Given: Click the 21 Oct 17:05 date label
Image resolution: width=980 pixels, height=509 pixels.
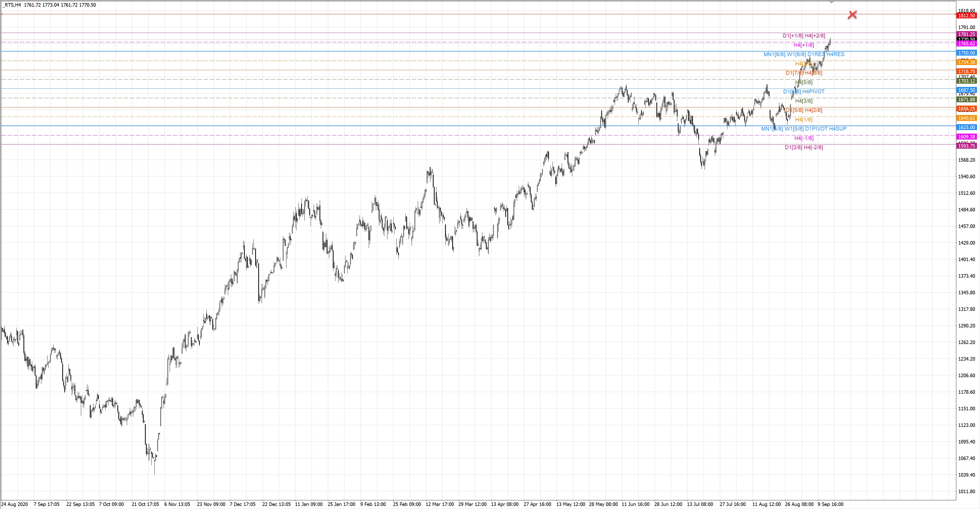Looking at the screenshot, I should point(145,504).
